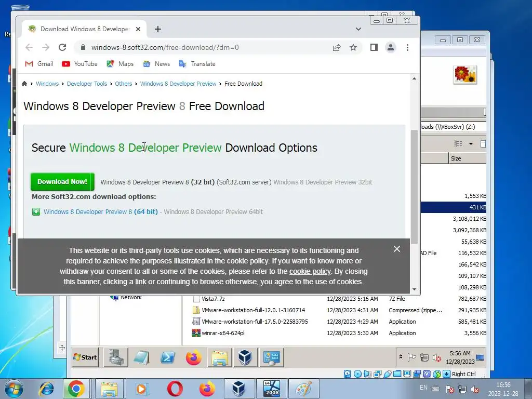Select Vista7.7z file in Explorer

coord(214,299)
